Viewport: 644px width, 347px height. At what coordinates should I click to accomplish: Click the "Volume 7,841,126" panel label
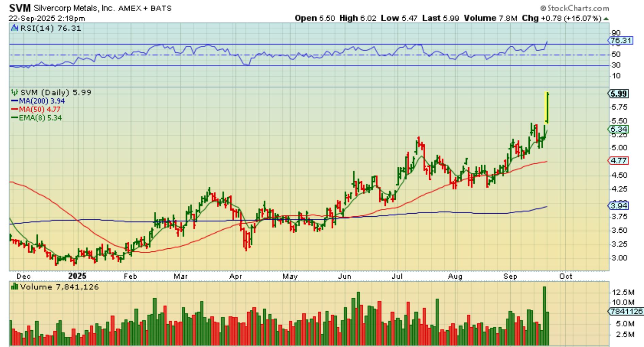(x=60, y=287)
